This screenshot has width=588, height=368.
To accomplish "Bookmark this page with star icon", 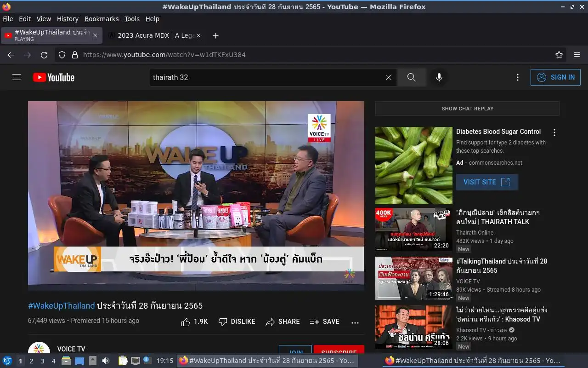I will [559, 55].
